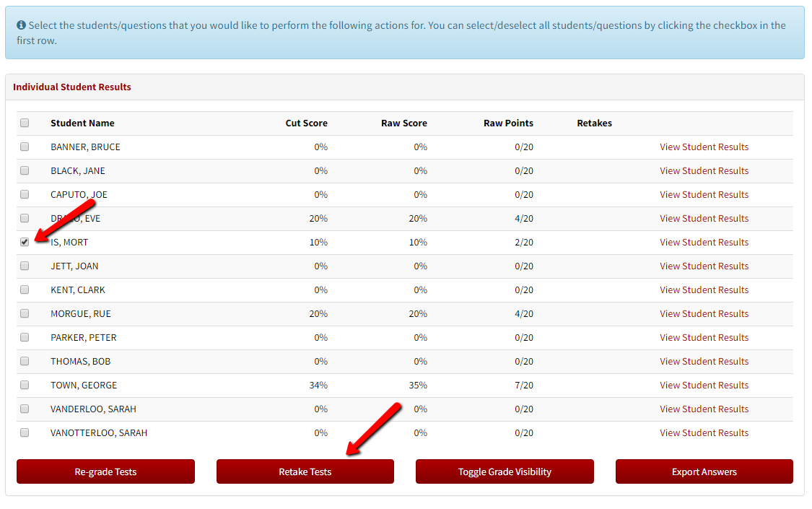
Task: Select the TOWN, GEORGE checkbox
Action: pyautogui.click(x=25, y=385)
